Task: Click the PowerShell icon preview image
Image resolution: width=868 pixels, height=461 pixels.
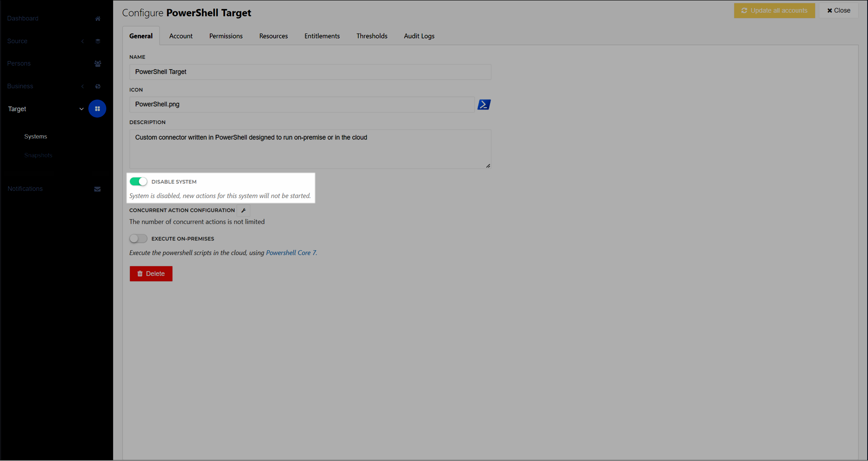Action: 484,105
